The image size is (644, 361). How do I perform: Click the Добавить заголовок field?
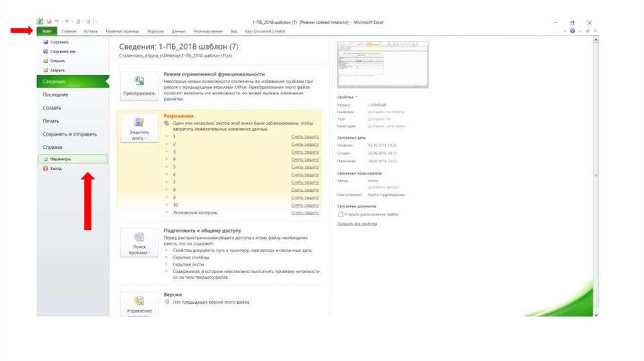pyautogui.click(x=386, y=112)
